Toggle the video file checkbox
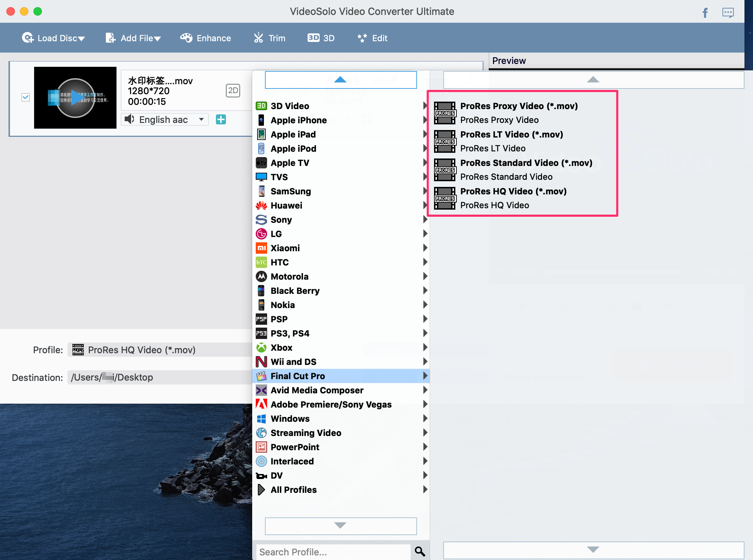This screenshot has height=560, width=753. [x=26, y=97]
